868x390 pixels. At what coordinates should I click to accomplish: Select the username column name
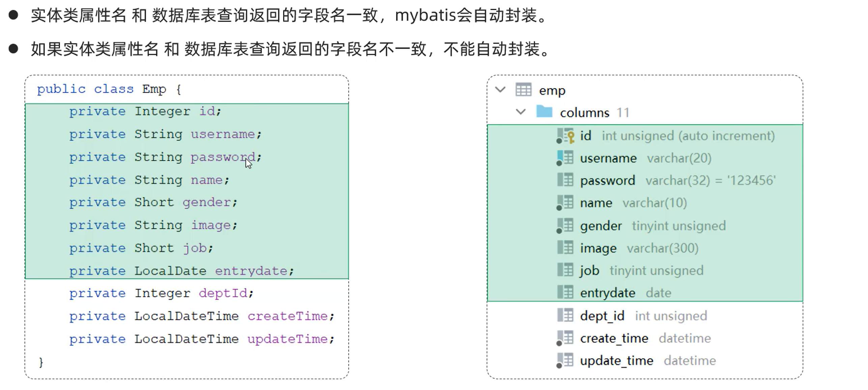(x=608, y=158)
